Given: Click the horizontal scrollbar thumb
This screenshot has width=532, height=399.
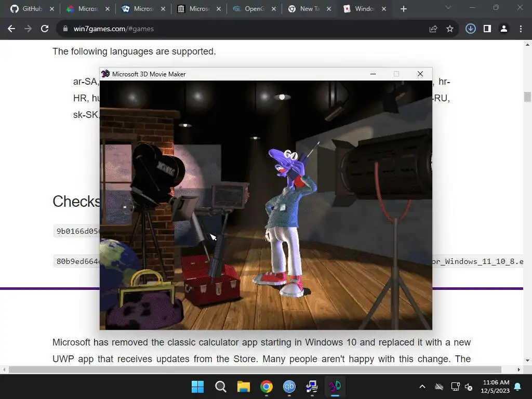Looking at the screenshot, I should point(255,369).
